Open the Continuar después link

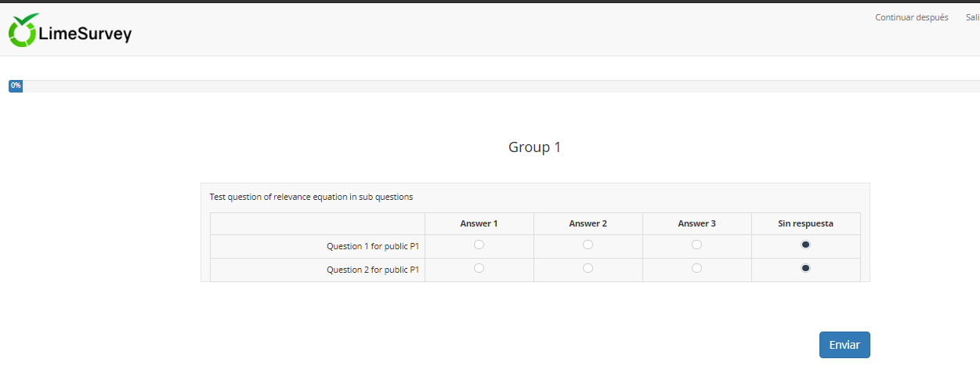(x=912, y=17)
